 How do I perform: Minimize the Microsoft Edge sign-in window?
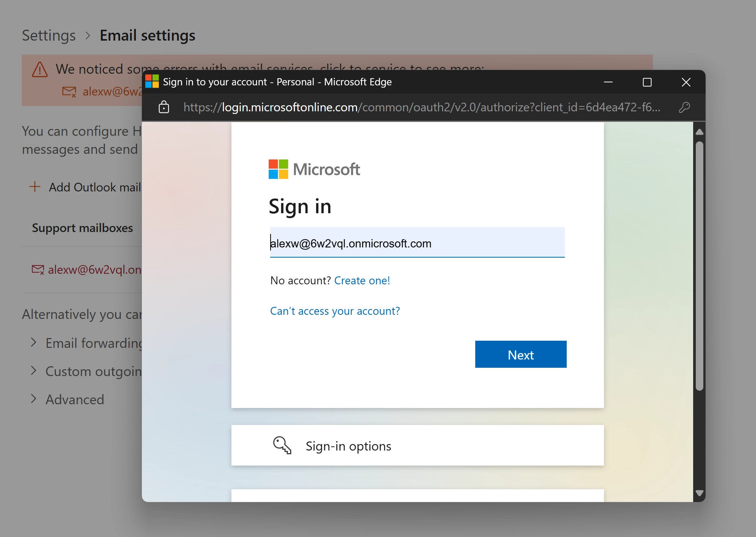click(x=608, y=82)
